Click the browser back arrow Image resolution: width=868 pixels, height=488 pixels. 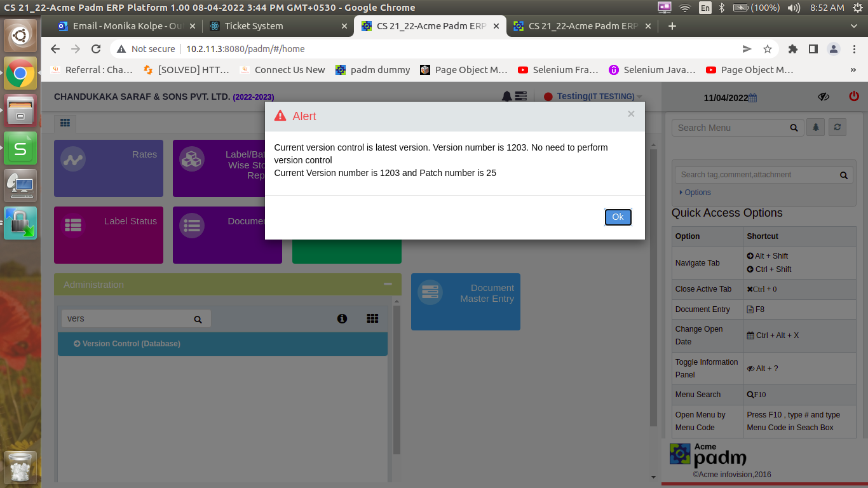pyautogui.click(x=55, y=49)
